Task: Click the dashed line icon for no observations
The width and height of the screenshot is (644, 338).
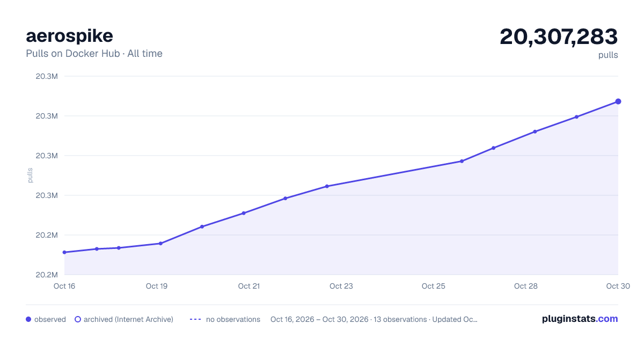Action: coord(195,319)
